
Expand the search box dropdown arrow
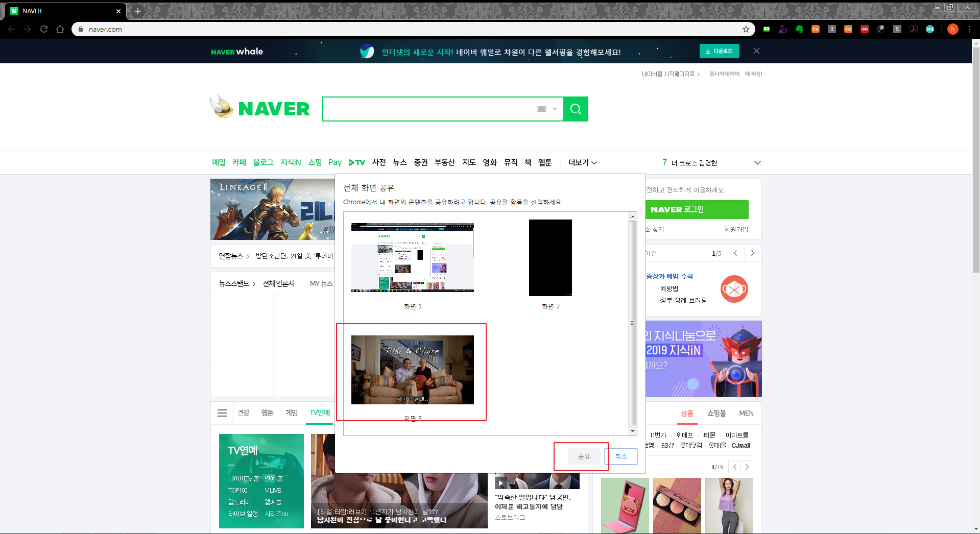[x=555, y=109]
